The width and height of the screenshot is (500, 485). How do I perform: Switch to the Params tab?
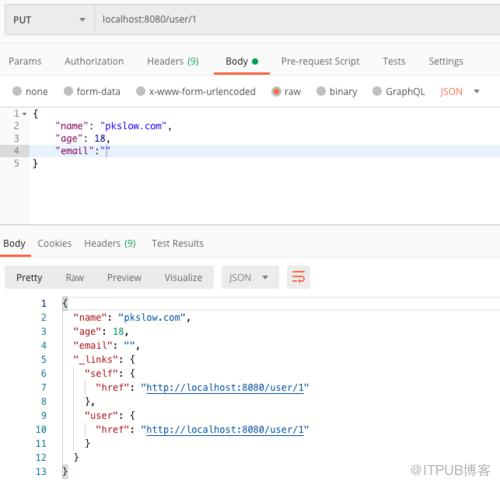(x=25, y=61)
